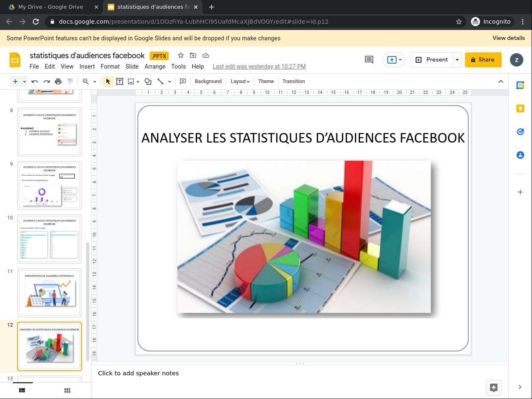Check the cloud document status icon
Viewport: 532px width, 399px height.
coord(206,56)
